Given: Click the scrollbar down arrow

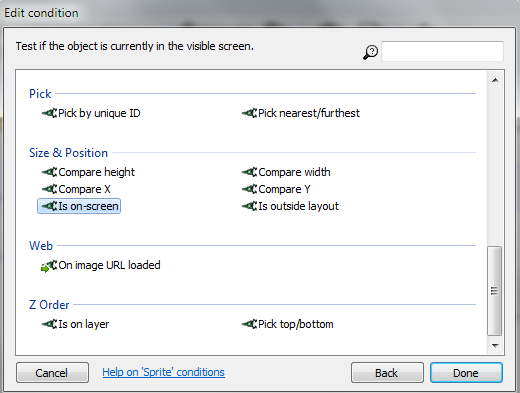Looking at the screenshot, I should (x=495, y=346).
